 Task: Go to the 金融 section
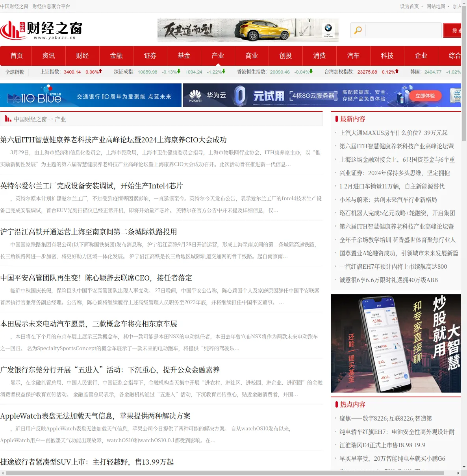116,56
